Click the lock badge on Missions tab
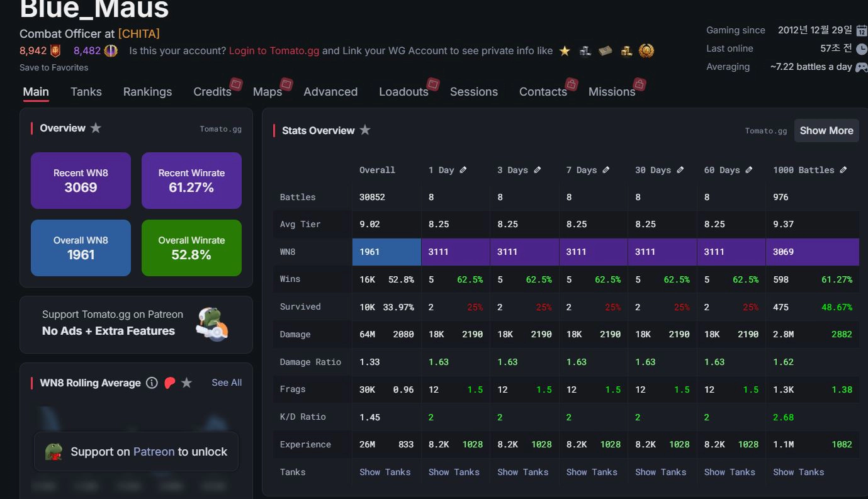The height and width of the screenshot is (499, 868). [640, 84]
